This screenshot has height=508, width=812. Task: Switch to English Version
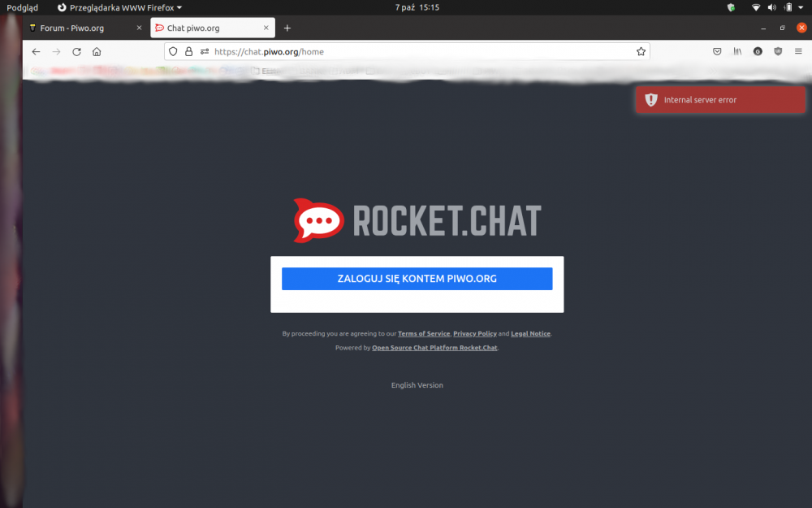click(x=417, y=385)
